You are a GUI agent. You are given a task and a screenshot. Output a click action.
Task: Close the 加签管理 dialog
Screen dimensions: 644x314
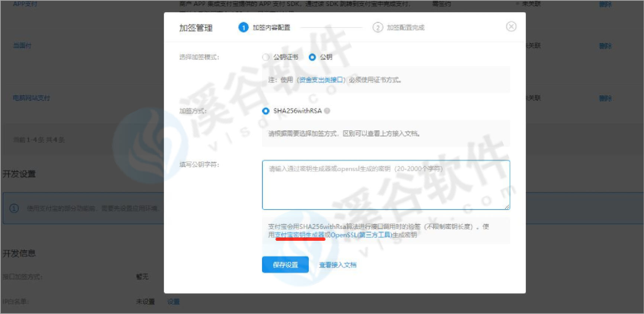511,27
